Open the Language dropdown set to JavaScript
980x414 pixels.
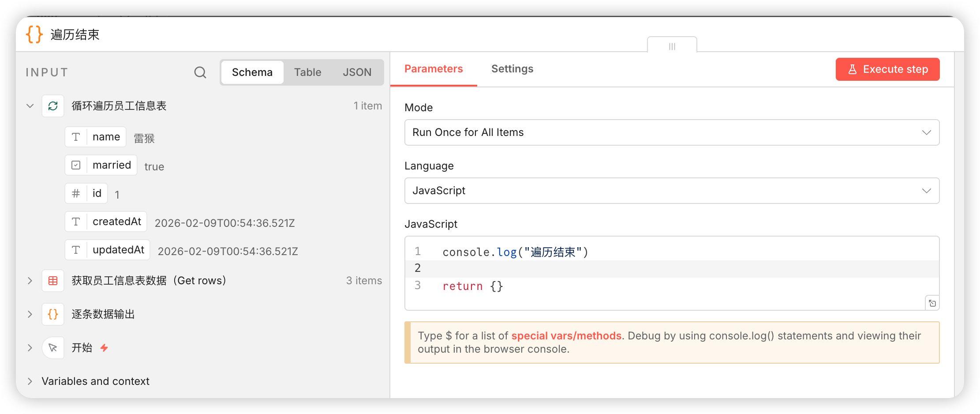[671, 191]
